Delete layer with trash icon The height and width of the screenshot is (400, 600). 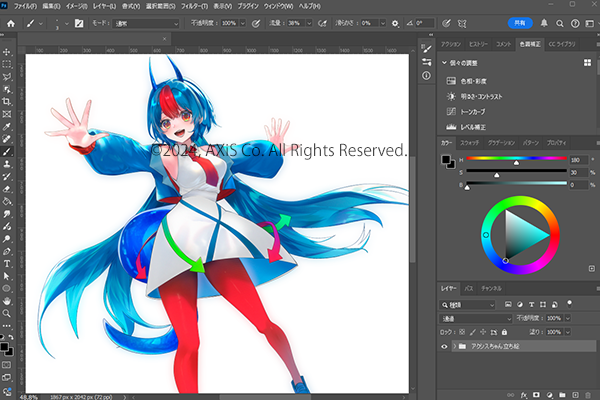[588, 395]
